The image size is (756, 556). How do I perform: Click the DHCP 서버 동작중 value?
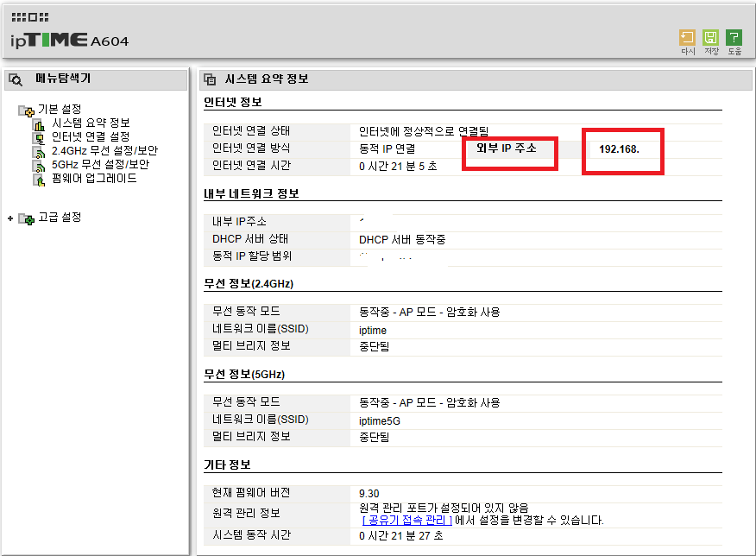click(402, 240)
